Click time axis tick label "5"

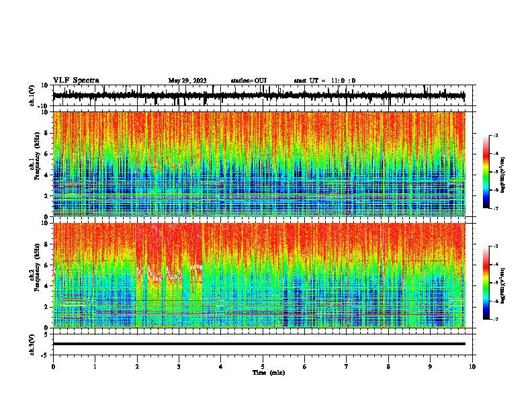[x=263, y=367]
